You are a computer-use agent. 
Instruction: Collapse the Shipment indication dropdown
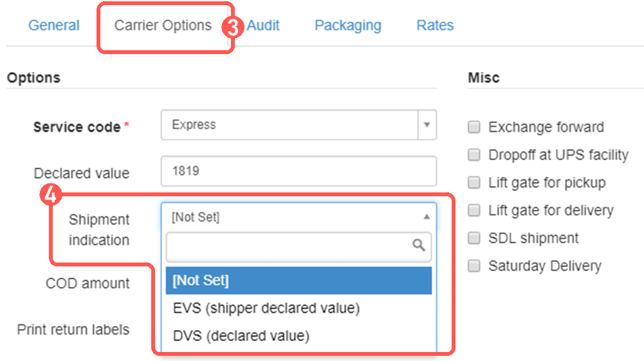click(299, 217)
